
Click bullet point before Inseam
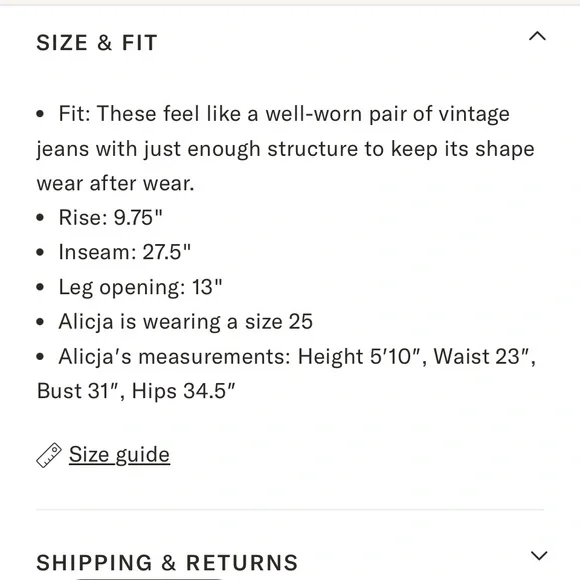coord(40,252)
